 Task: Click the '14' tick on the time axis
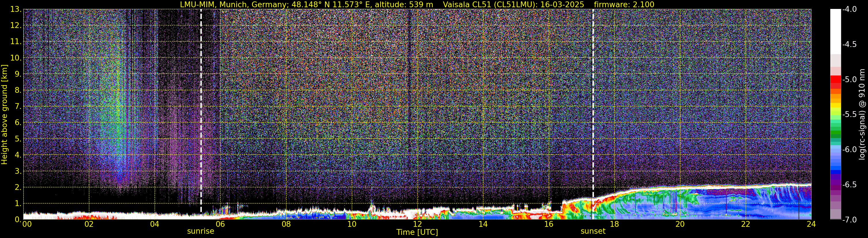(x=483, y=224)
